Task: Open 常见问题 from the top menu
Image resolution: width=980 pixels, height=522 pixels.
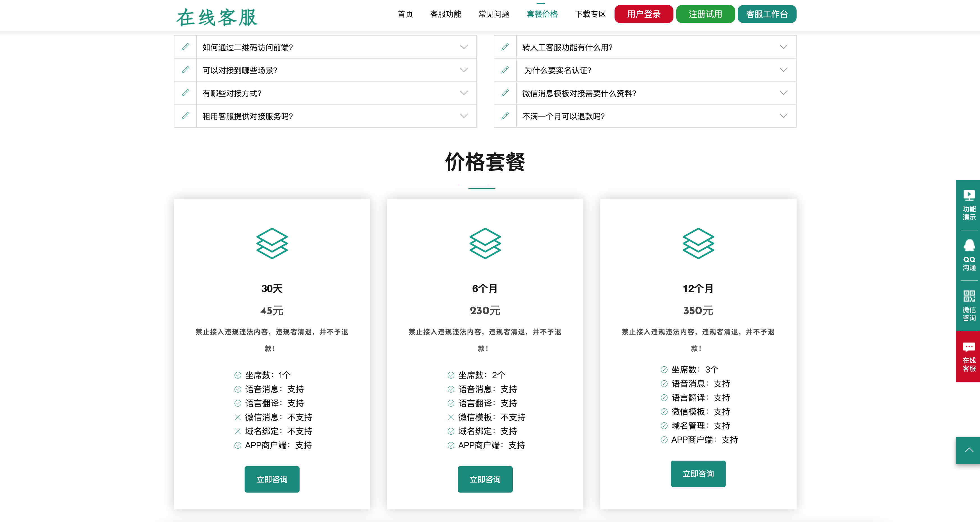Action: (x=494, y=14)
